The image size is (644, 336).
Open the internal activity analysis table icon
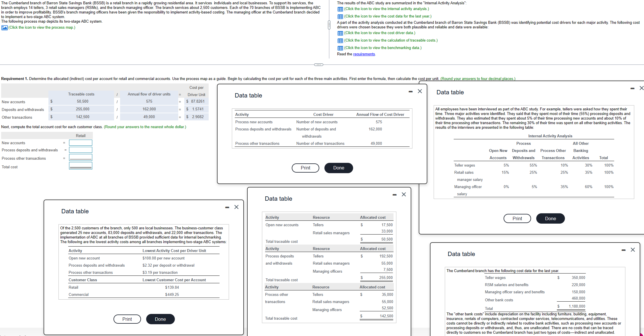pos(340,9)
